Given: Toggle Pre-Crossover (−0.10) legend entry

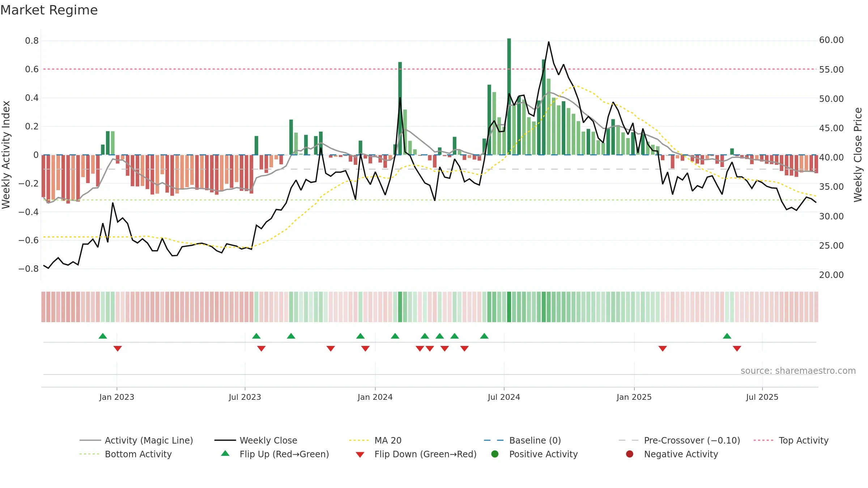Looking at the screenshot, I should (x=679, y=440).
